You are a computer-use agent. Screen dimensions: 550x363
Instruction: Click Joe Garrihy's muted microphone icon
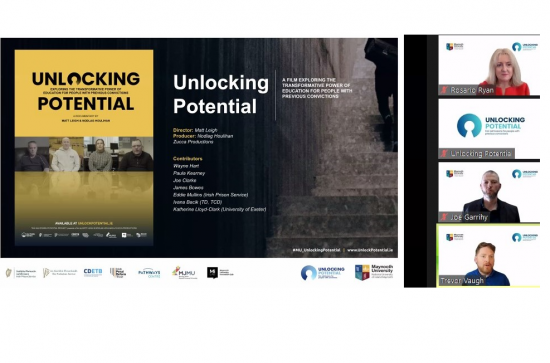click(444, 217)
